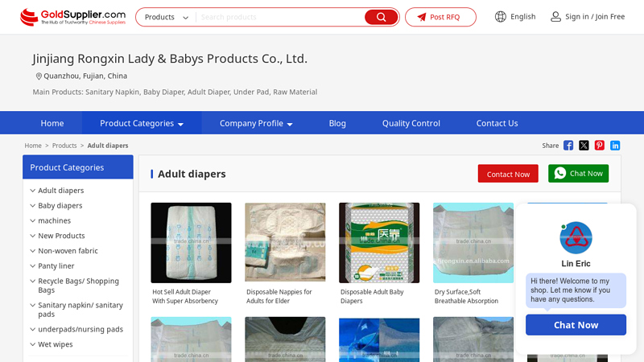Screen dimensions: 644x362
Task: Expand the Recycle Bags/ Shopping Bags chevron
Action: (x=32, y=281)
